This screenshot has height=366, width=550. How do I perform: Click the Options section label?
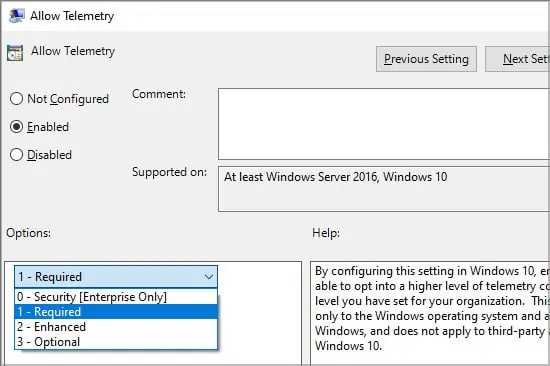tap(28, 233)
